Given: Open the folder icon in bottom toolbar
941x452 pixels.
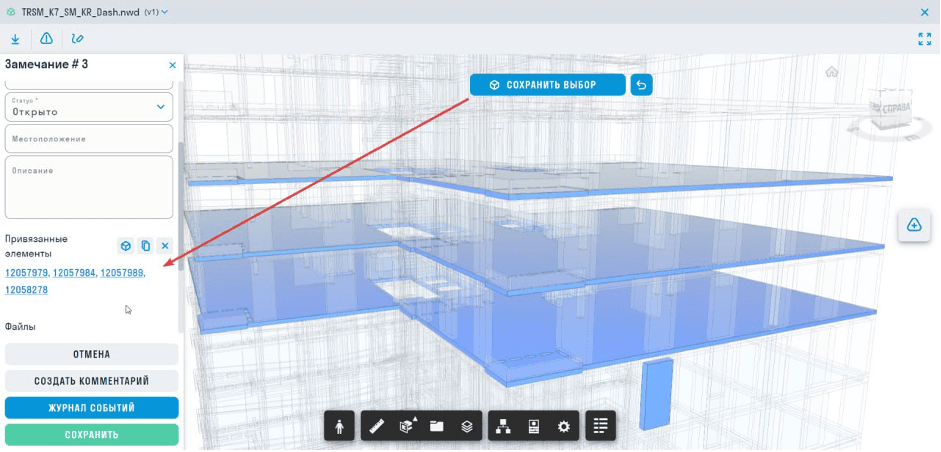Looking at the screenshot, I should coord(437,426).
